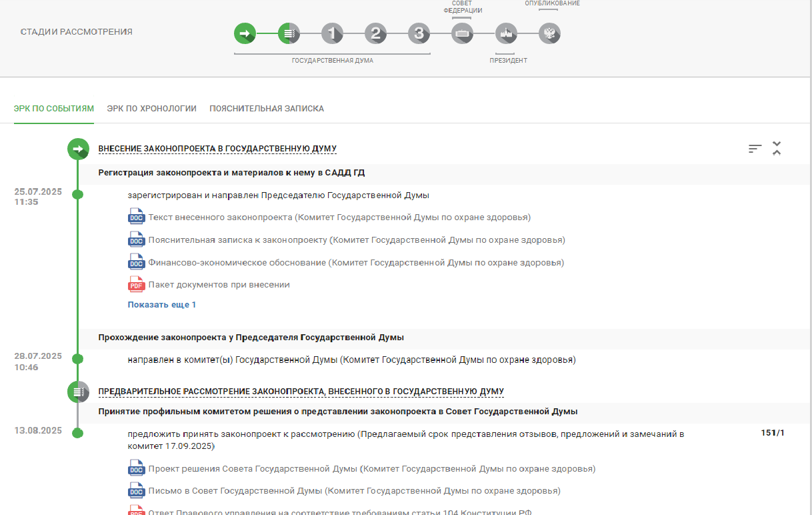Image resolution: width=812 pixels, height=515 pixels.
Task: Open Финансово-экономическое обоснование document link
Action: [356, 263]
